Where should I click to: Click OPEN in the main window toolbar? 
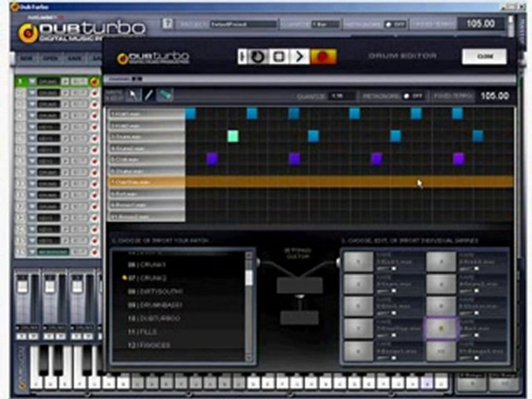50,59
